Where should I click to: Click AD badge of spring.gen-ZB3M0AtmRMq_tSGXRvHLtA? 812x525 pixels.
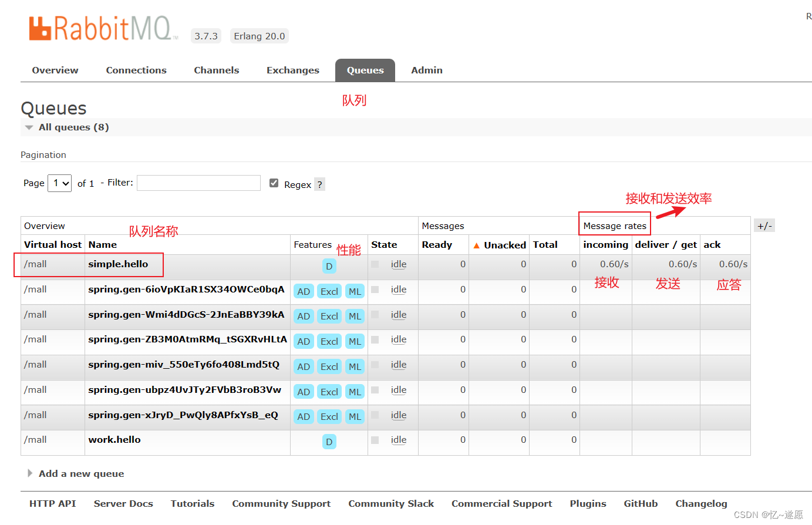pyautogui.click(x=304, y=341)
